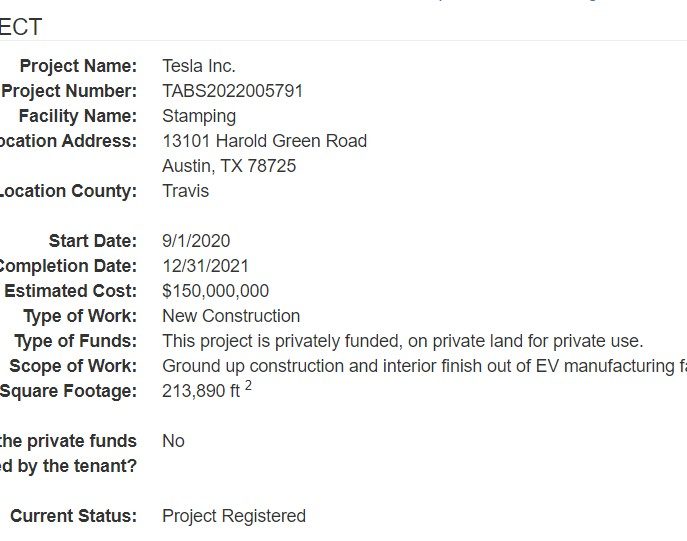Click the Stamping facility name value
687x541 pixels.
coord(199,117)
